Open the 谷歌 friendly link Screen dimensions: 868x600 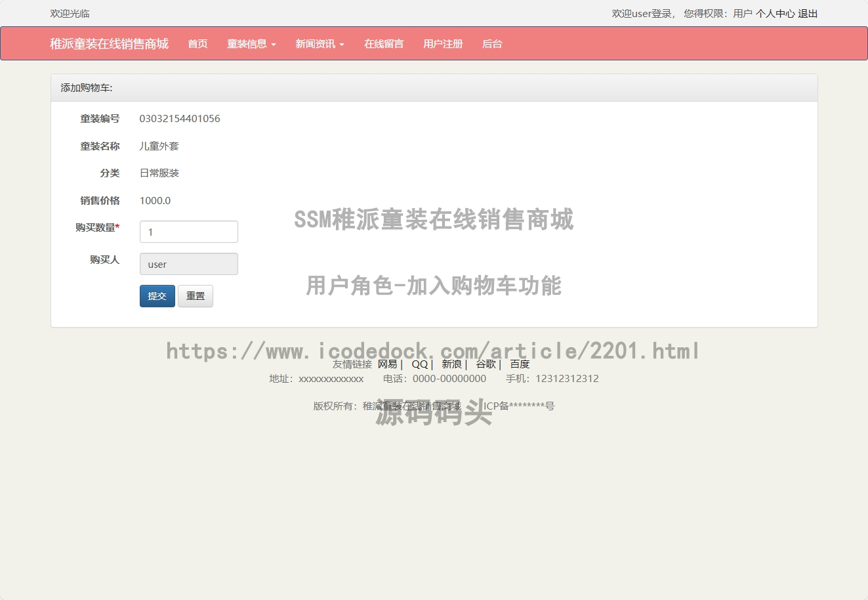tap(486, 364)
